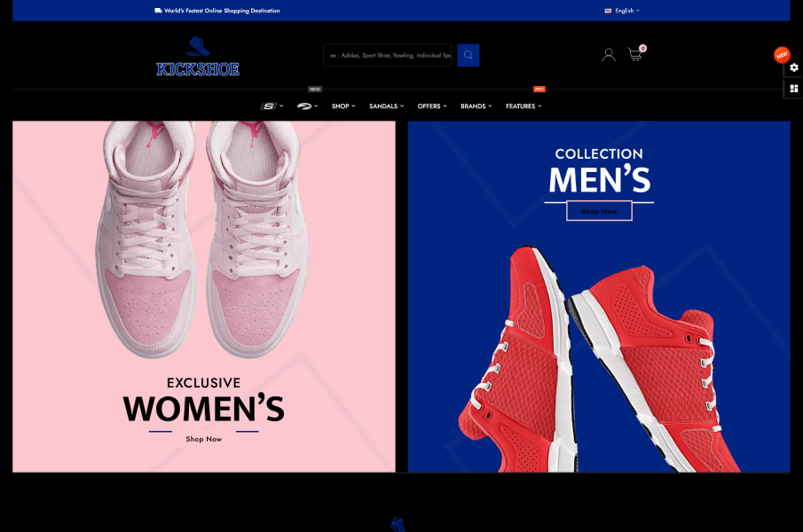Click the Skechers S logo in navigation
Screen dimensions: 803x532
coord(270,106)
